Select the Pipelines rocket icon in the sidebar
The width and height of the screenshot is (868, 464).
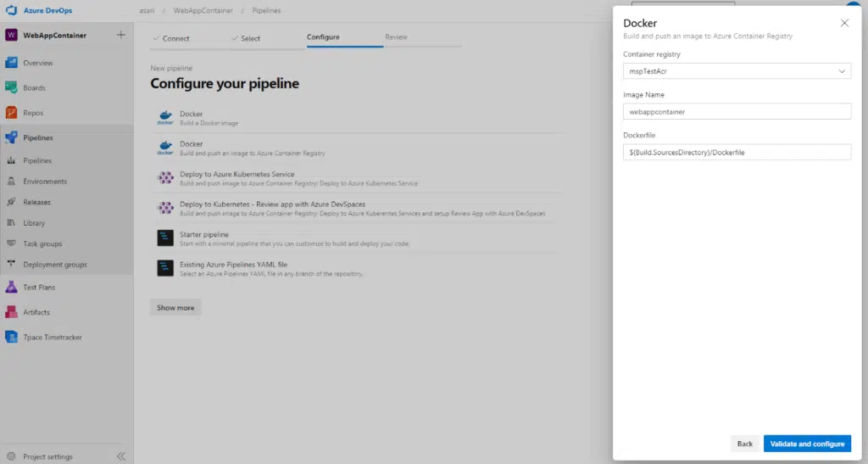coord(11,137)
